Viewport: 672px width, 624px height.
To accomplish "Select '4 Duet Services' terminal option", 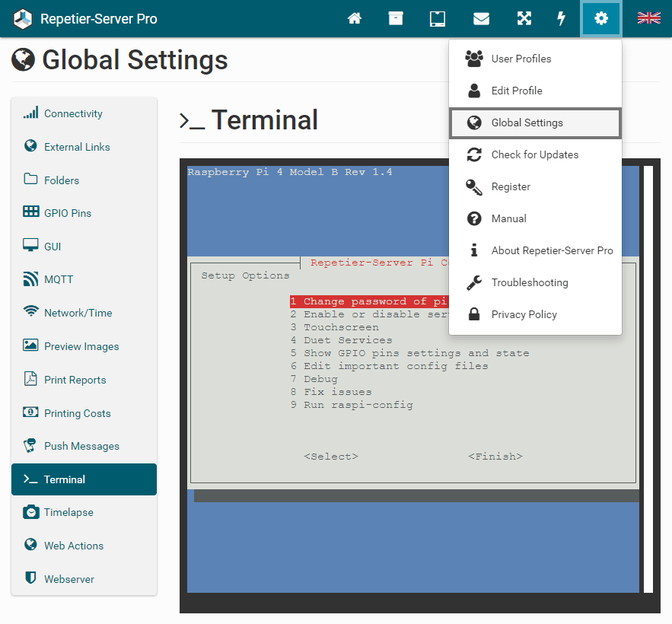I will (x=341, y=340).
